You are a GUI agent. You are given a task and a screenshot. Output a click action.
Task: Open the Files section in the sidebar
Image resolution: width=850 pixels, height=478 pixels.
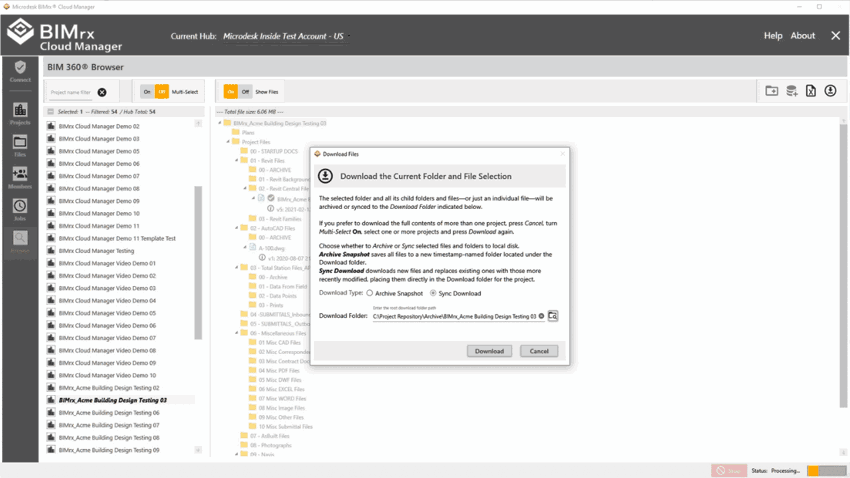click(x=20, y=146)
